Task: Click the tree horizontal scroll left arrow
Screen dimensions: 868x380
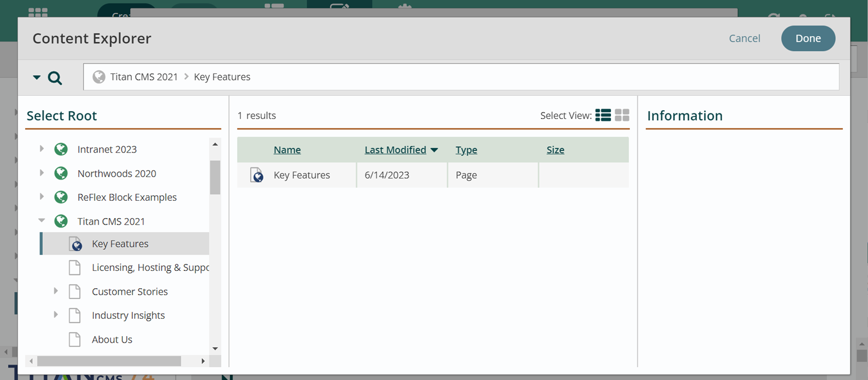Action: [x=31, y=361]
